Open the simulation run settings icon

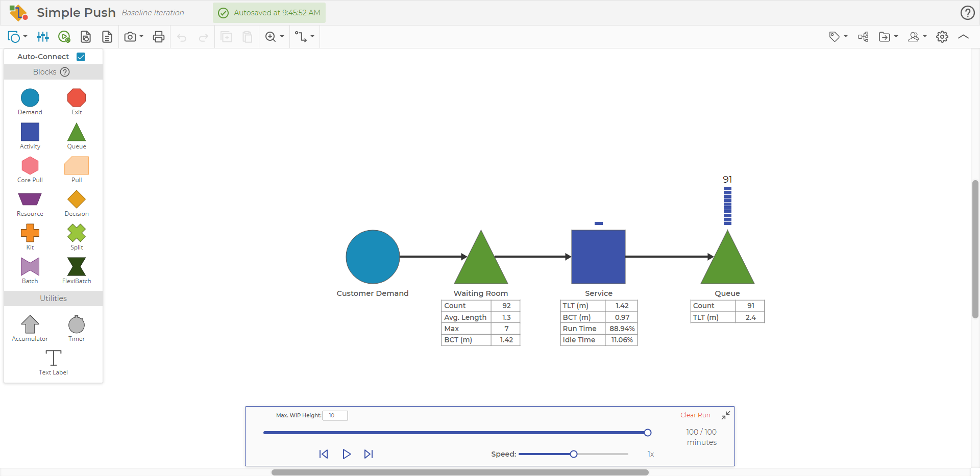click(x=64, y=37)
